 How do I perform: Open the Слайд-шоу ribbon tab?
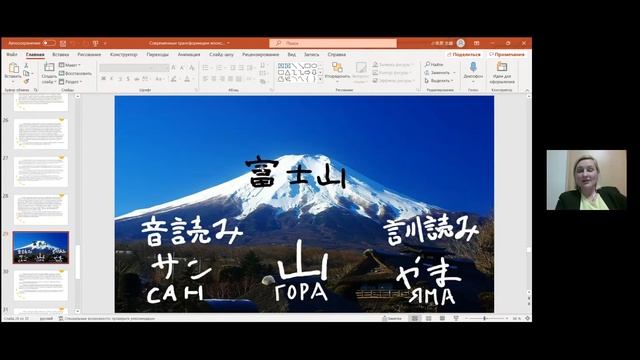point(221,54)
